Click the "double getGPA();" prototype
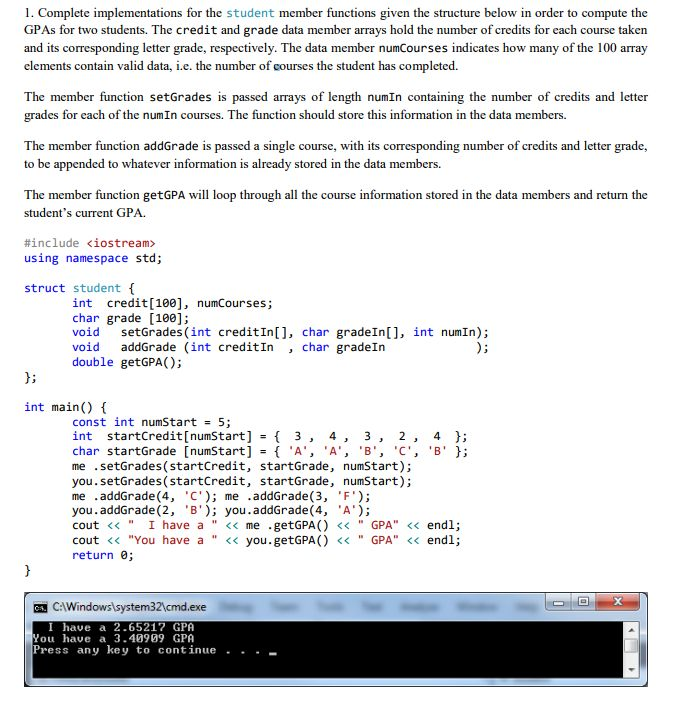The height and width of the screenshot is (703, 682). coord(127,362)
